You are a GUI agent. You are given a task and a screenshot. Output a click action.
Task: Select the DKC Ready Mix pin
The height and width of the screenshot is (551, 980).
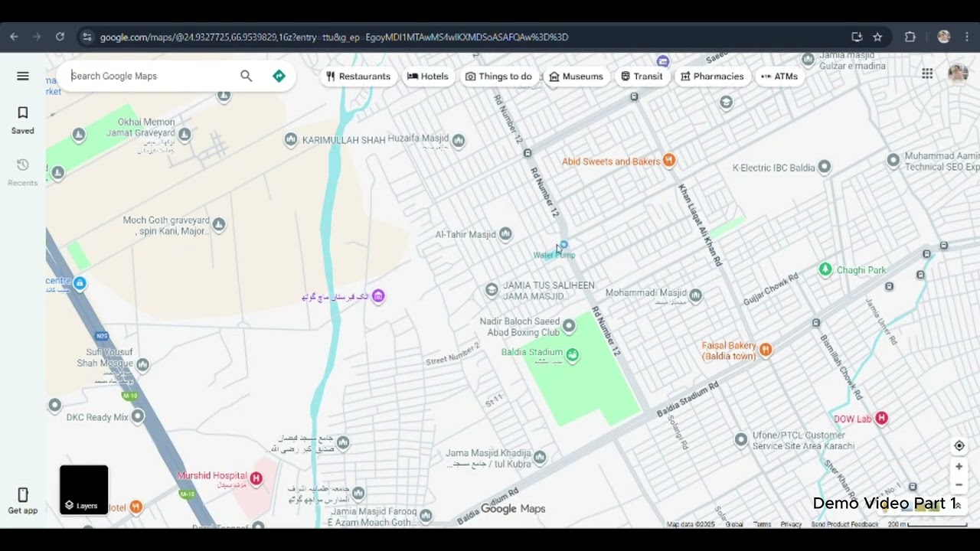point(138,416)
